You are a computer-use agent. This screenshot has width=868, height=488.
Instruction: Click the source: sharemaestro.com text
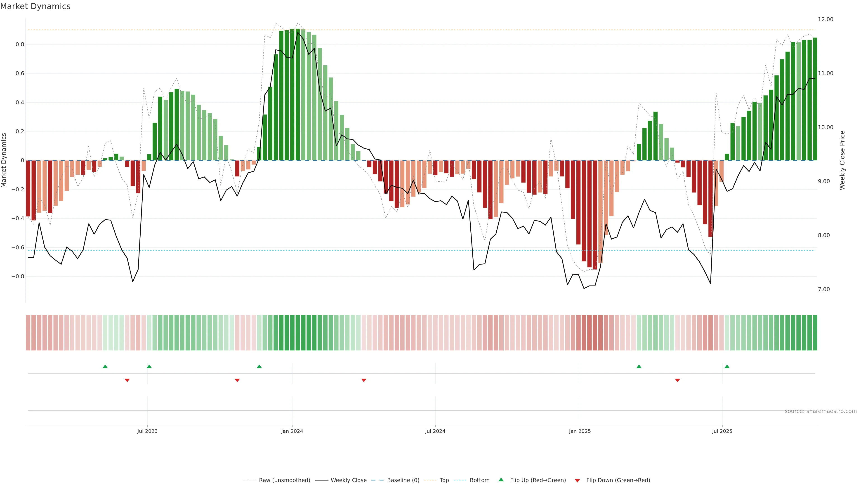click(821, 411)
